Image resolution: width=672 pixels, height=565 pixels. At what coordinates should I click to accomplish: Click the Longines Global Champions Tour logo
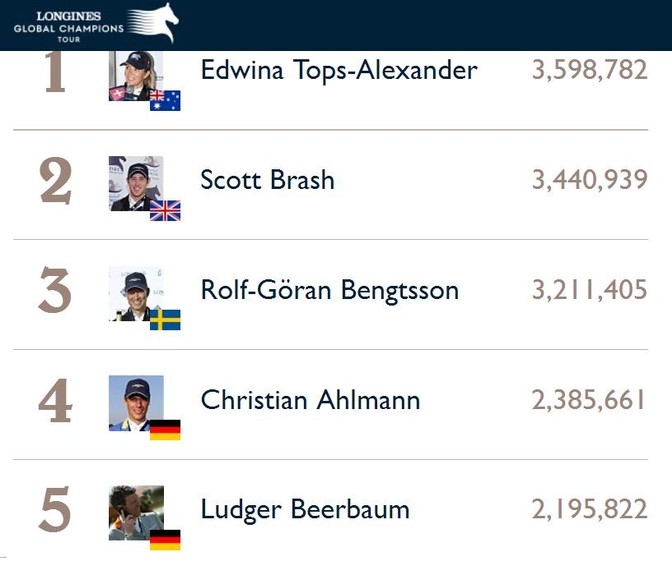point(96,24)
